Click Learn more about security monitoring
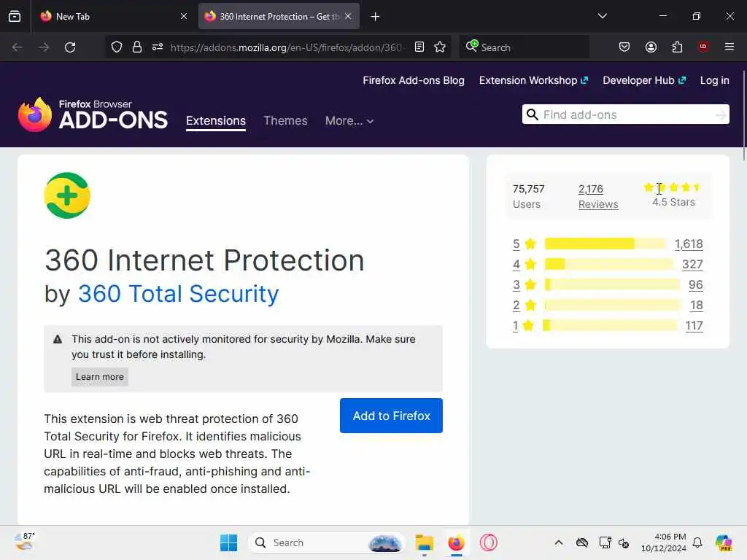This screenshot has width=747, height=560. point(99,377)
